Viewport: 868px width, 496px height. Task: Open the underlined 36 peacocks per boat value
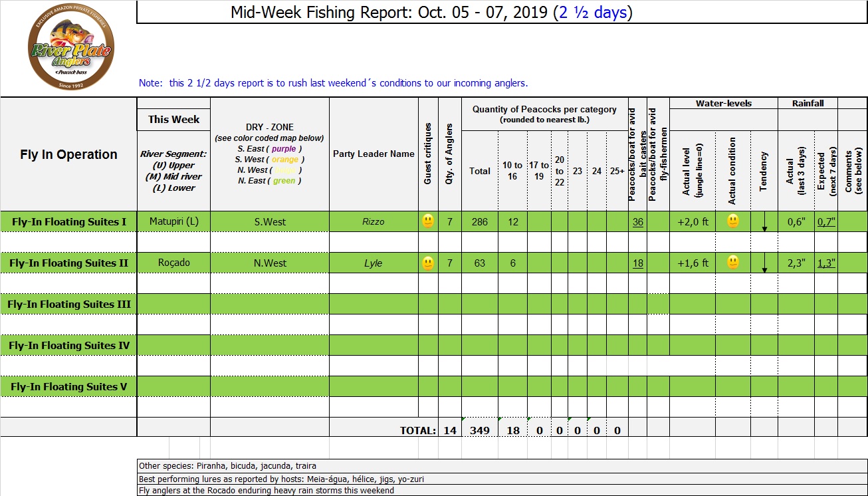[x=637, y=222]
